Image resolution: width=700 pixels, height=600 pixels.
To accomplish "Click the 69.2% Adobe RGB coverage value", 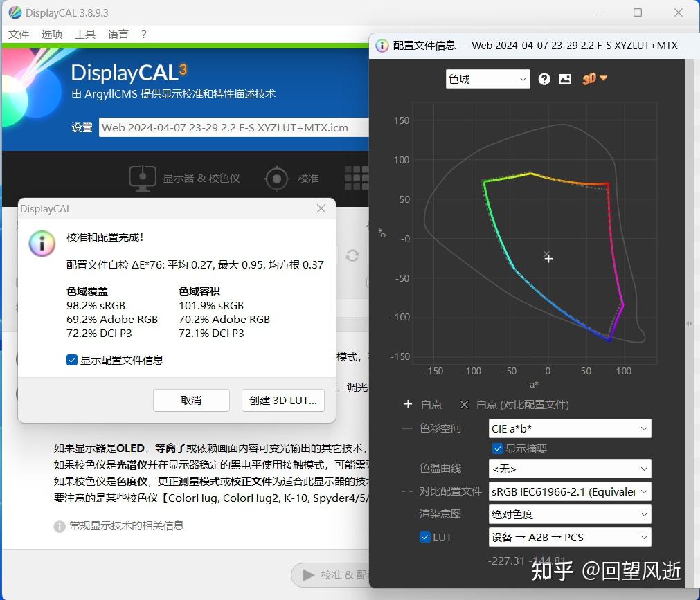I will [112, 320].
